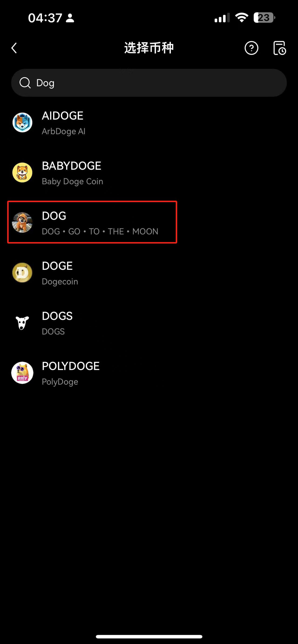Tap the POLYDOGE coin logo
Image resolution: width=298 pixels, height=644 pixels.
22,373
